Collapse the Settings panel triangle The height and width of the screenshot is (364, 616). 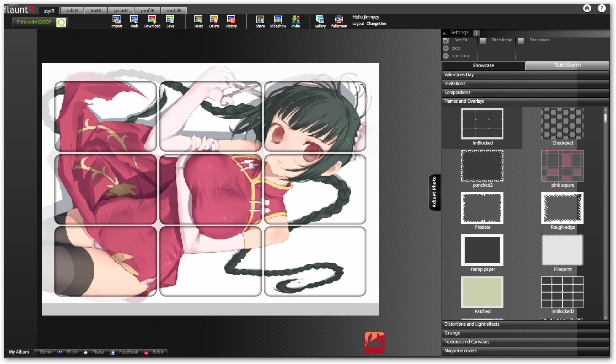coord(444,33)
